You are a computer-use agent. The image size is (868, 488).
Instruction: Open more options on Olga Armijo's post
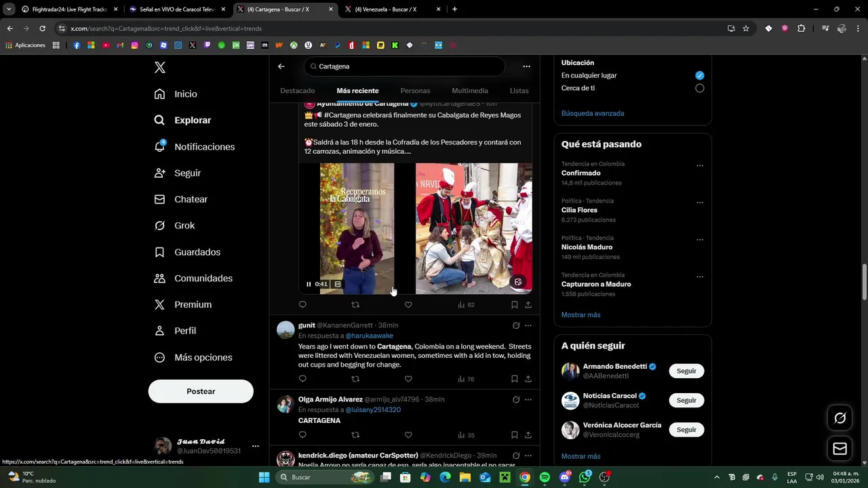[x=528, y=400]
